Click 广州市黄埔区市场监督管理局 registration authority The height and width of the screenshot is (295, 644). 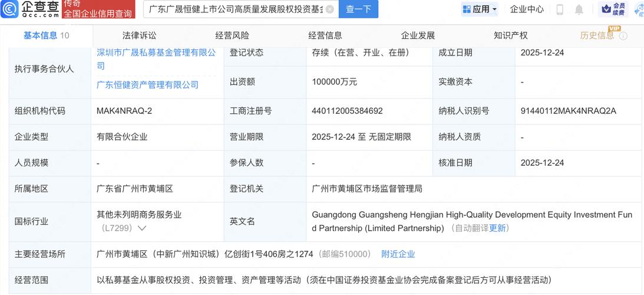(367, 189)
